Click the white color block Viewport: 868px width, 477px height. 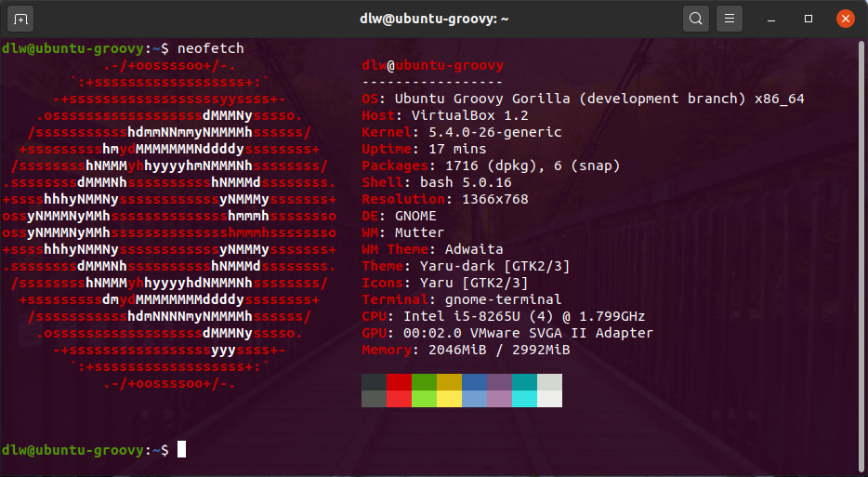[549, 399]
